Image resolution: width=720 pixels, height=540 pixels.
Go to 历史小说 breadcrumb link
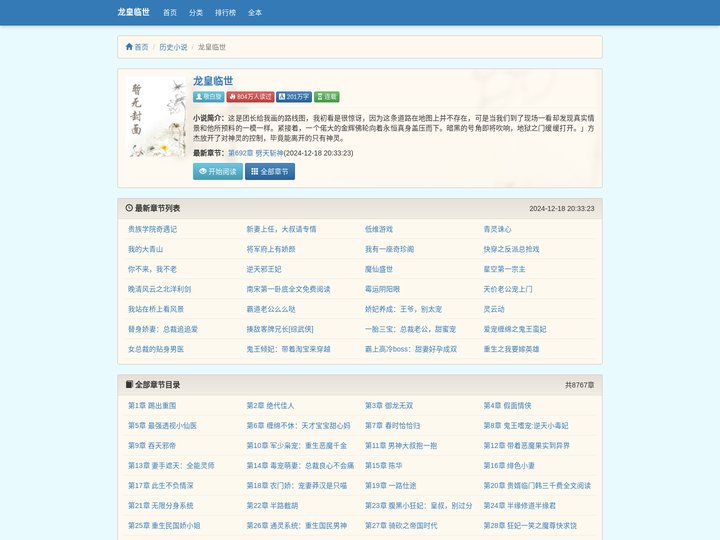pyautogui.click(x=173, y=47)
